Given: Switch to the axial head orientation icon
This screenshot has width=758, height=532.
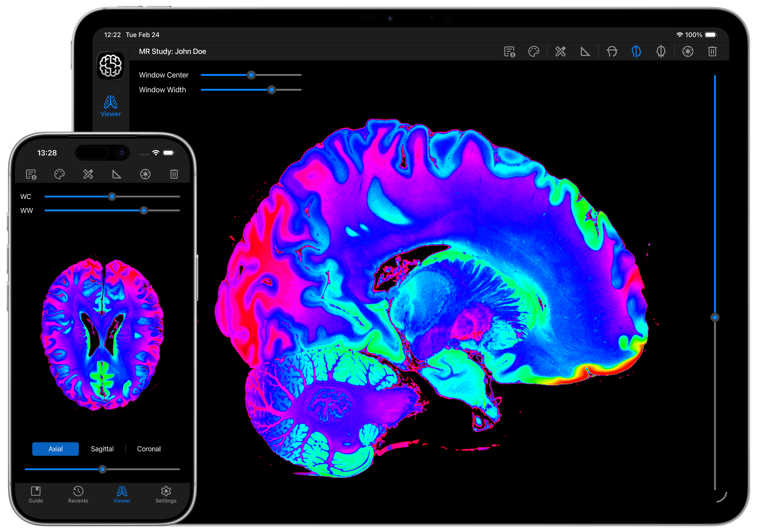Looking at the screenshot, I should coord(612,51).
